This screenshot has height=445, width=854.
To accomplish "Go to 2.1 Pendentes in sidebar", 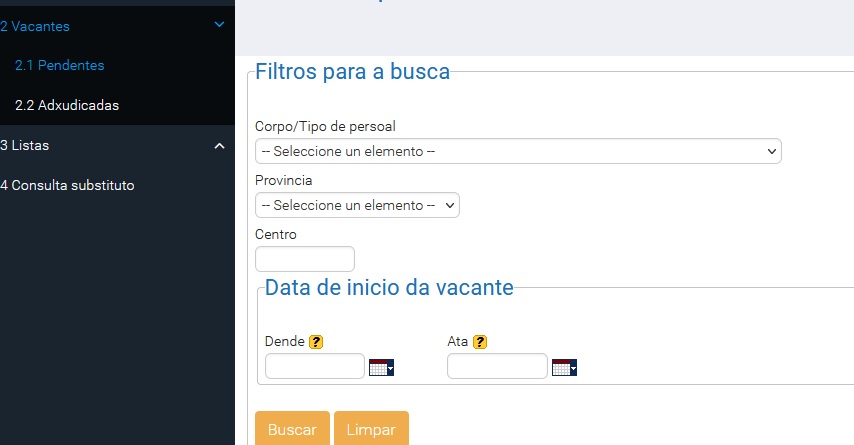I will click(60, 65).
